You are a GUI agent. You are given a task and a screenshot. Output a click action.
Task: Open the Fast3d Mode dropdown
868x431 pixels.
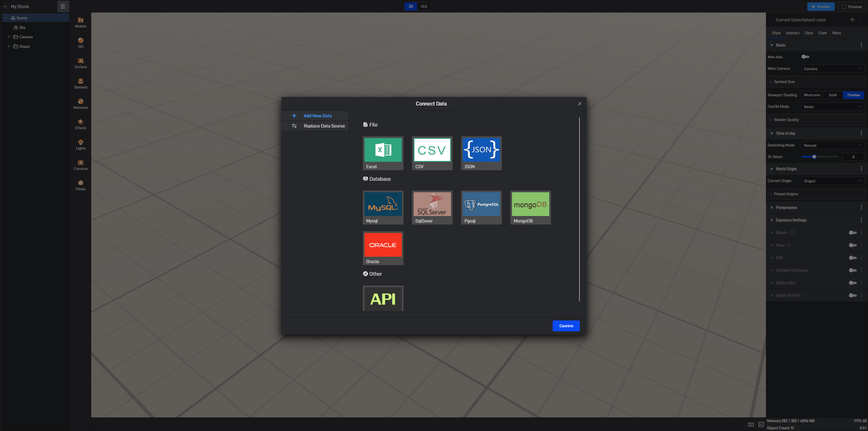point(833,107)
